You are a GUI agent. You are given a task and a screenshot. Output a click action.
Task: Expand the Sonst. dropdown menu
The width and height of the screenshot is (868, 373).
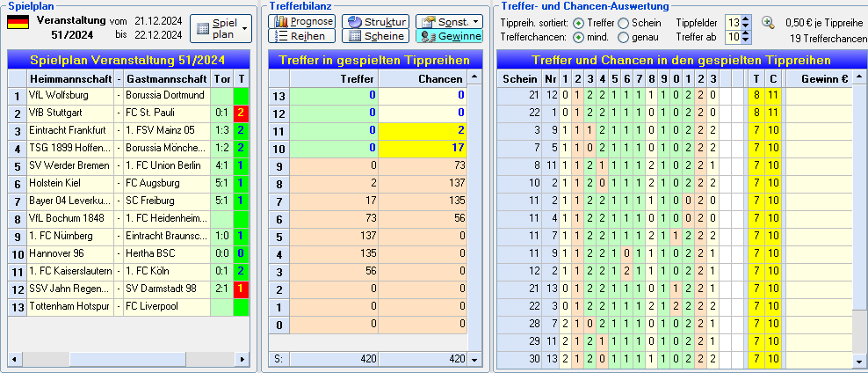(449, 22)
